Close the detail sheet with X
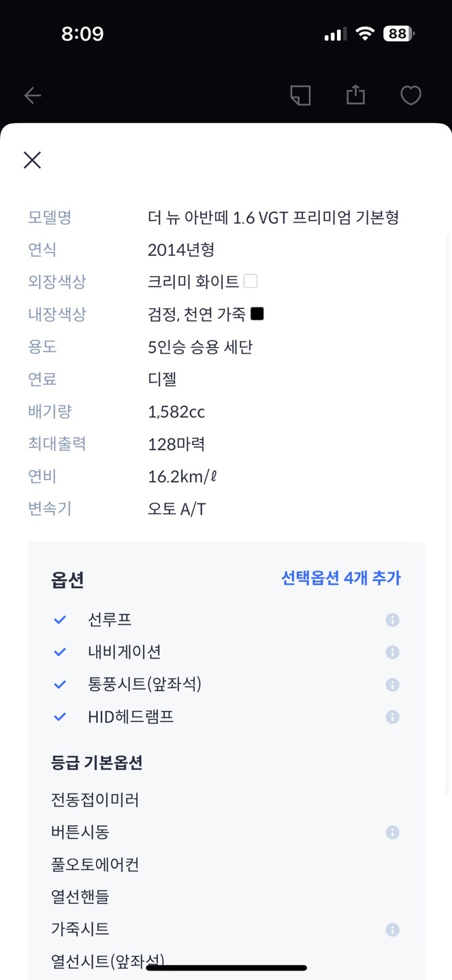 pos(32,160)
